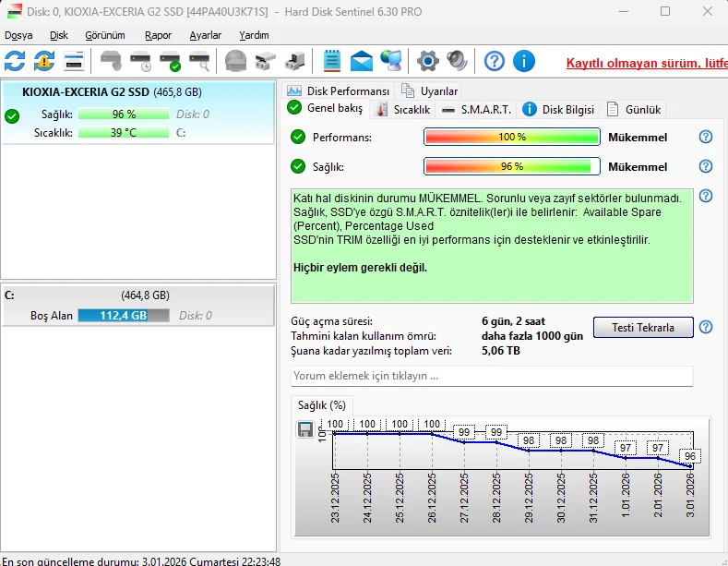Click the '5,06 TB' total written value
The height and width of the screenshot is (566, 728).
[x=500, y=351]
